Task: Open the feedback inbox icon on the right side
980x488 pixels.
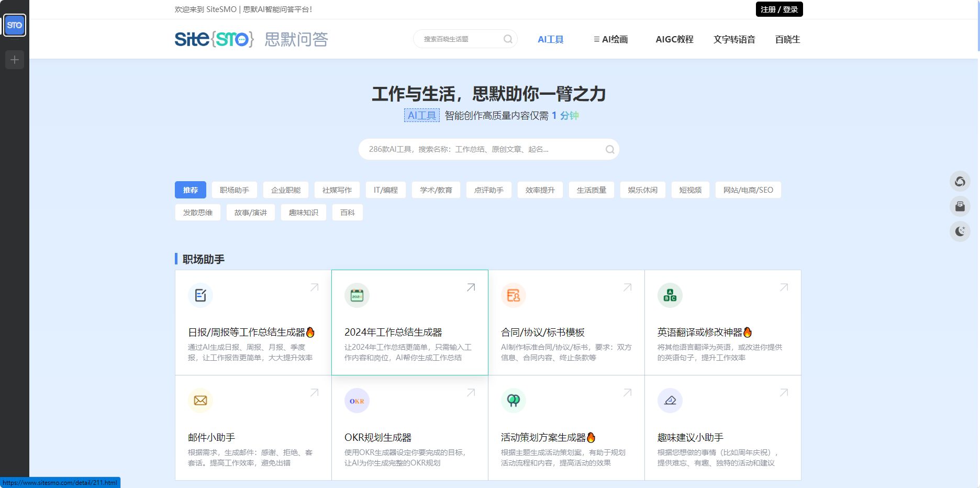Action: click(x=960, y=206)
